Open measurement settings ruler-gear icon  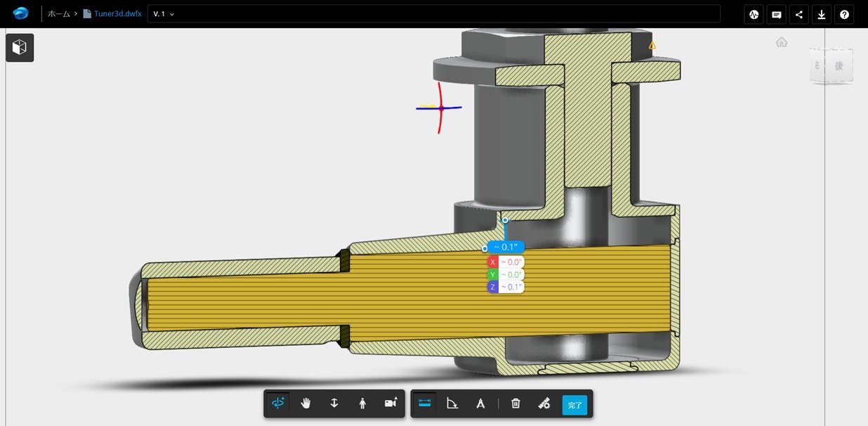[x=544, y=404]
